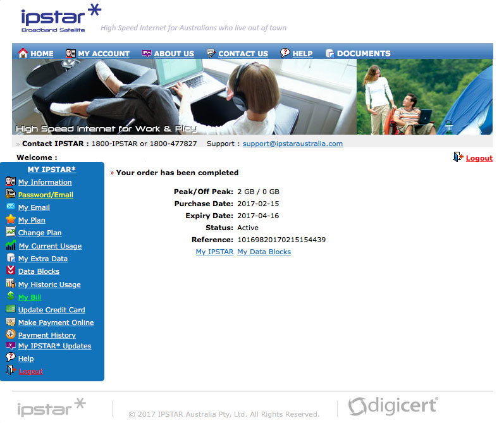The width and height of the screenshot is (504, 423).
Task: Click the purchase date value 2017-02-15
Action: [x=258, y=204]
